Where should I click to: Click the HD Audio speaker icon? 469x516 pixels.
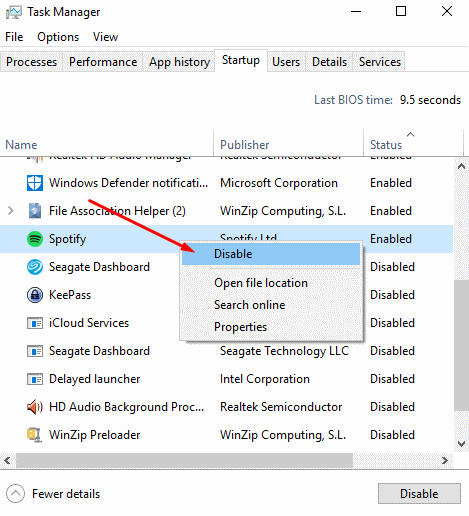point(35,407)
